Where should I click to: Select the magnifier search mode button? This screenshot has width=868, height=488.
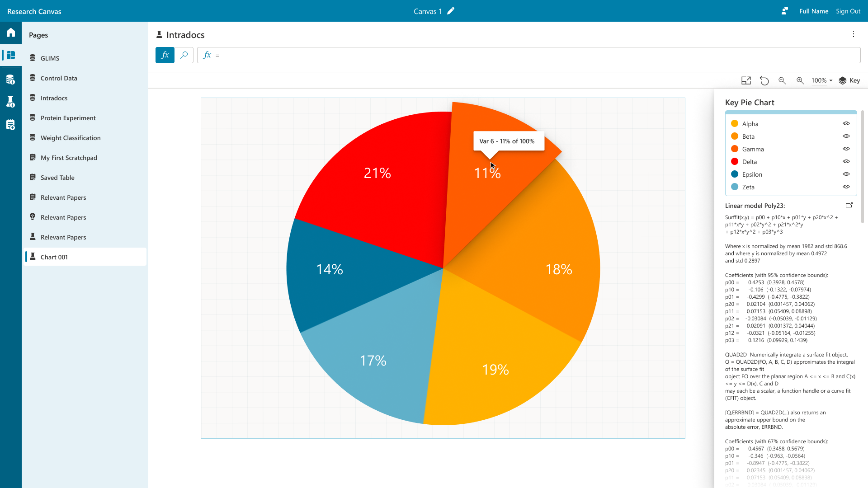point(184,55)
